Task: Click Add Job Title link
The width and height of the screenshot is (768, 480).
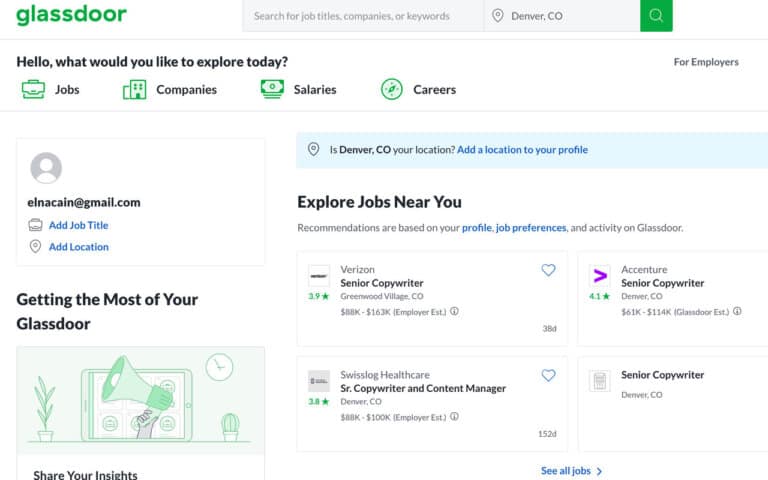Action: tap(78, 225)
